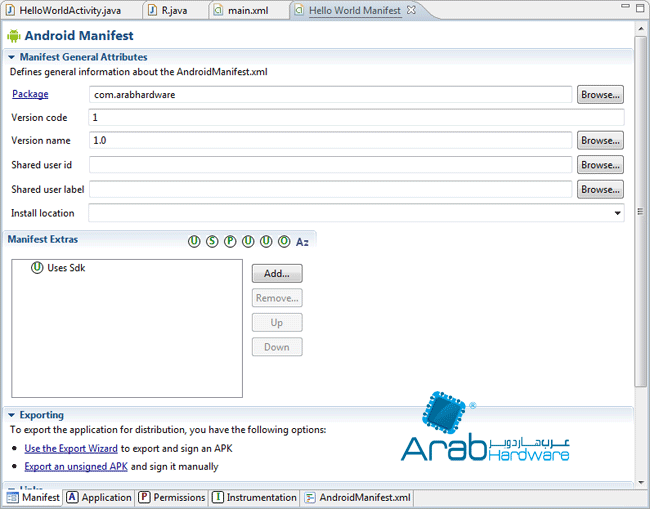Image resolution: width=650 pixels, height=509 pixels.
Task: Switch to the R.java tab
Action: point(174,10)
